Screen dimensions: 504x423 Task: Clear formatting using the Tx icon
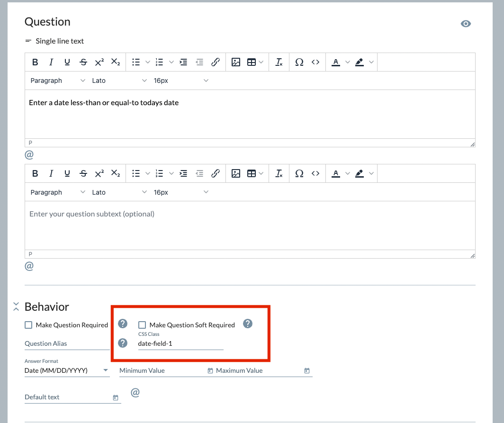(279, 62)
